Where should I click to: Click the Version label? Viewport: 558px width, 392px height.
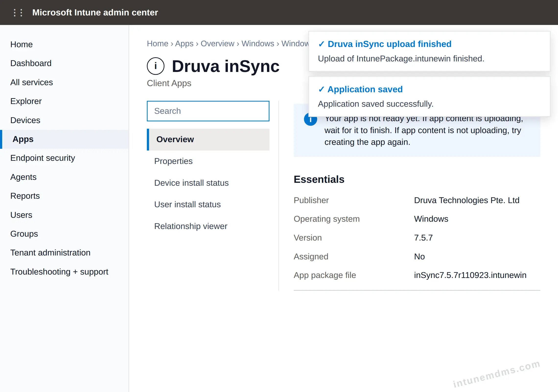click(x=308, y=238)
